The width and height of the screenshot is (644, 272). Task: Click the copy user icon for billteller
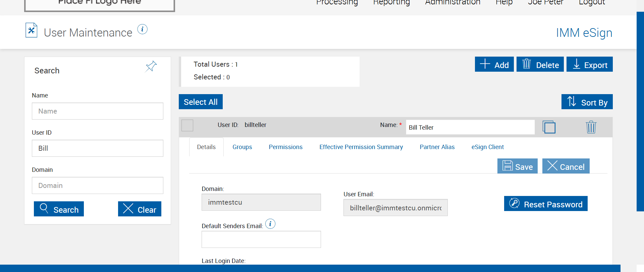click(x=549, y=127)
